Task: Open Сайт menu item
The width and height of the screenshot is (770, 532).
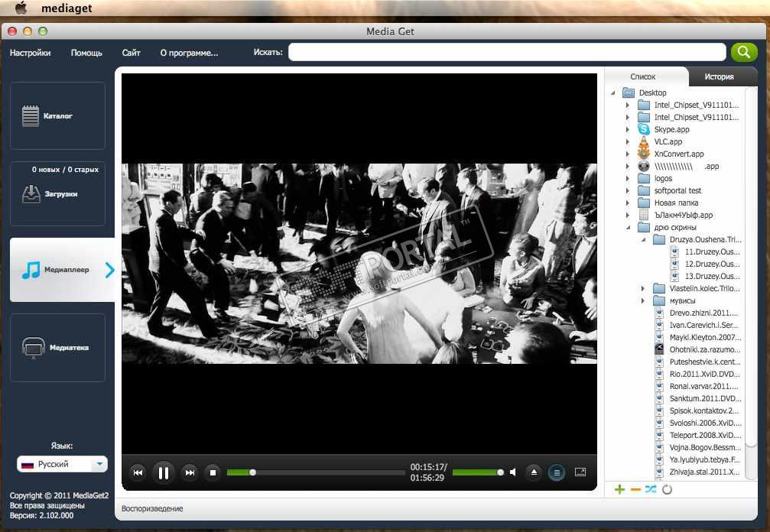Action: (131, 53)
